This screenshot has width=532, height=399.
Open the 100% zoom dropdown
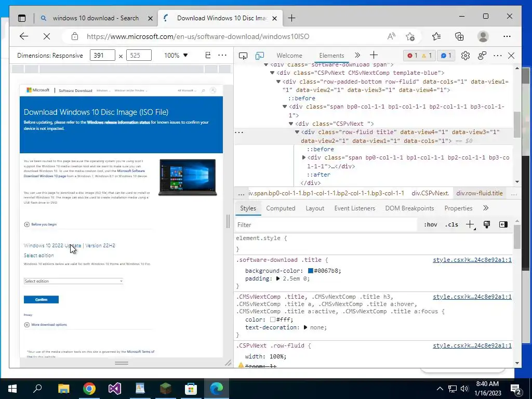[x=176, y=55]
